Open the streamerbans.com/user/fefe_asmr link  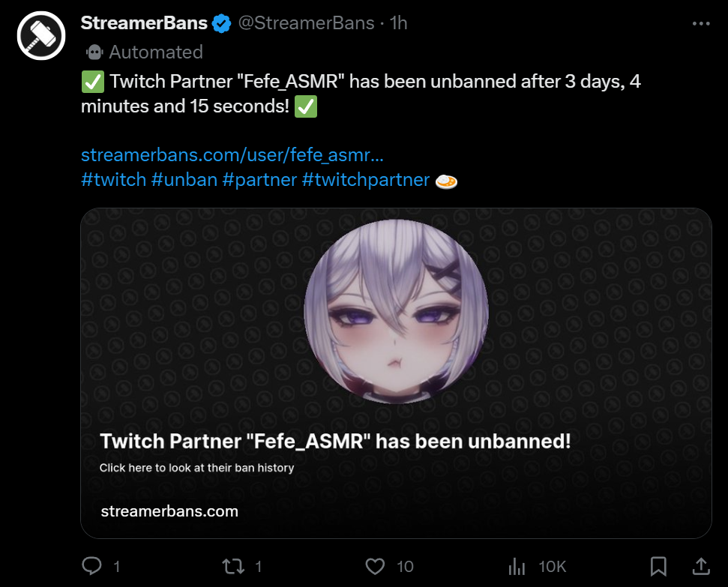point(232,155)
